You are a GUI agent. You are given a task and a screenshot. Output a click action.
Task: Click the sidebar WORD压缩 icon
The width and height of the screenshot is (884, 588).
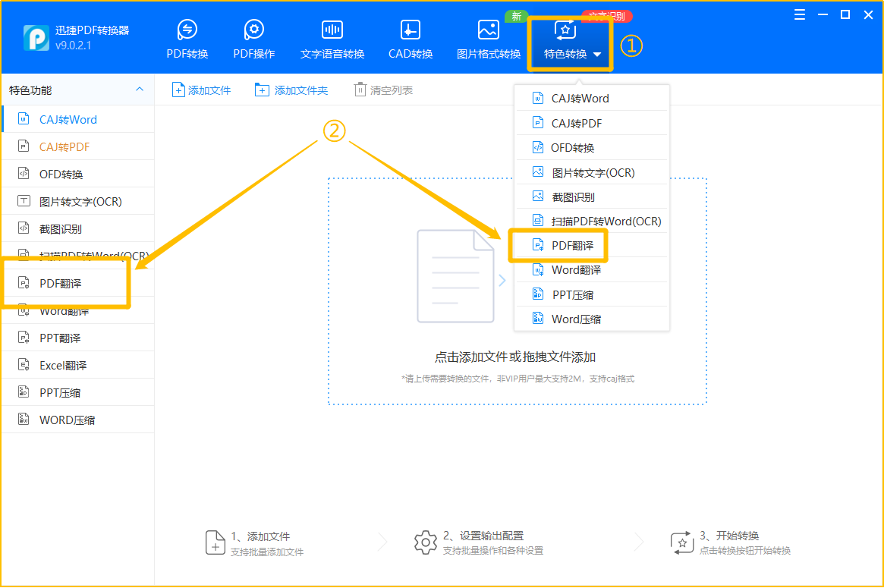point(24,419)
